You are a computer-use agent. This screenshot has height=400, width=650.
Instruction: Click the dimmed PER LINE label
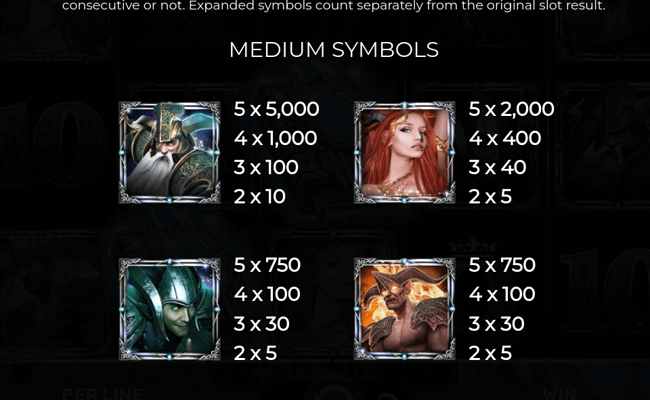(103, 394)
